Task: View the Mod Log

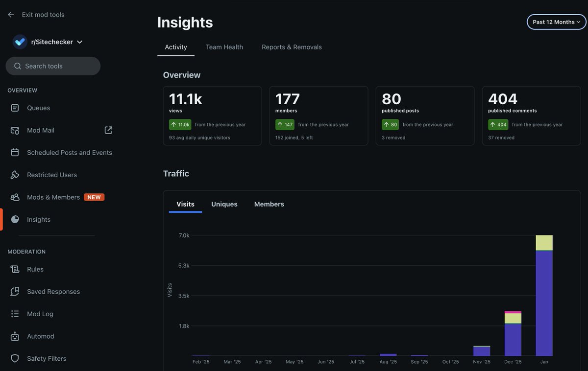Action: pyautogui.click(x=40, y=313)
